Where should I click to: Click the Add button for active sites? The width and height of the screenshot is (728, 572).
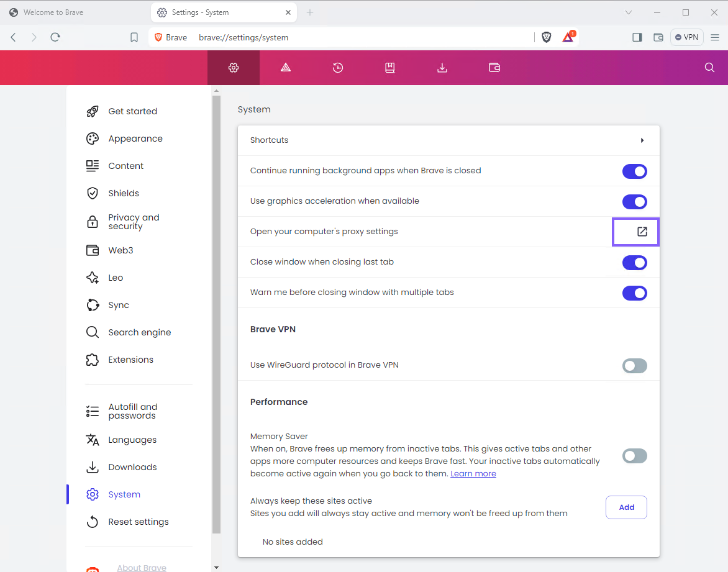[x=626, y=507]
